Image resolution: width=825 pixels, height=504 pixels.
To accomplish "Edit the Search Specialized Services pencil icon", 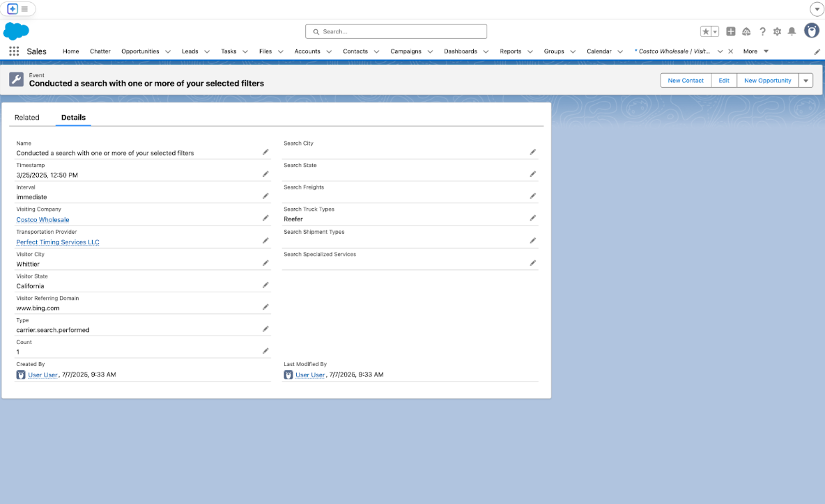I will point(533,262).
